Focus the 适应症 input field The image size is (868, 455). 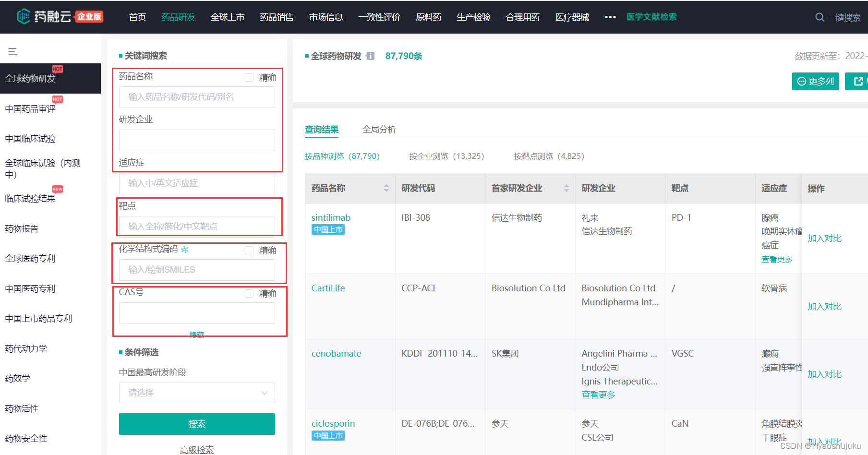[197, 183]
